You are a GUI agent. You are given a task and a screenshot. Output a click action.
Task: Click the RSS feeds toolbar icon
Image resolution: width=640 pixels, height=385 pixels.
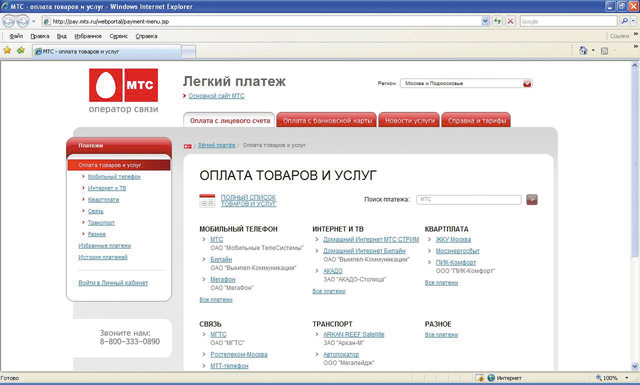pos(604,51)
